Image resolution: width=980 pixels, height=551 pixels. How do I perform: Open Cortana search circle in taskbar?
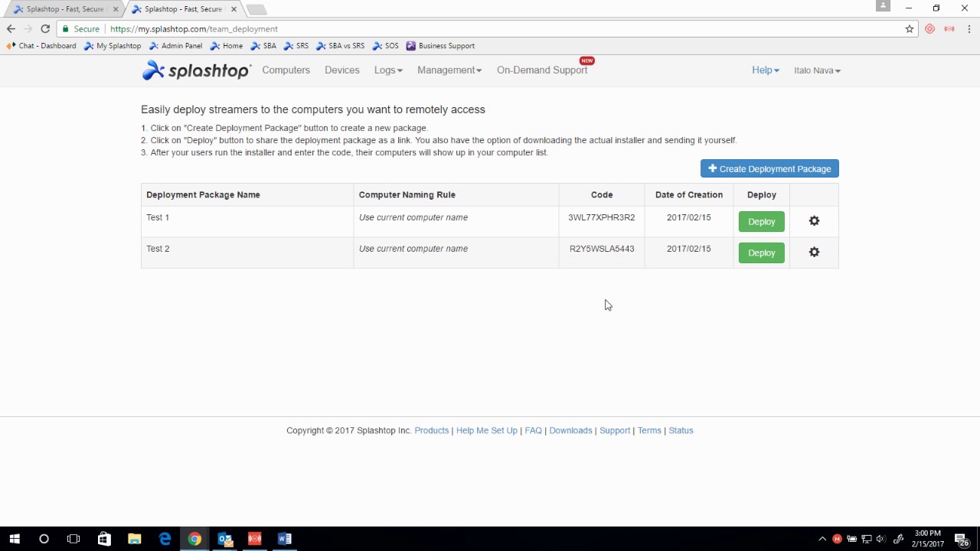[x=44, y=539]
